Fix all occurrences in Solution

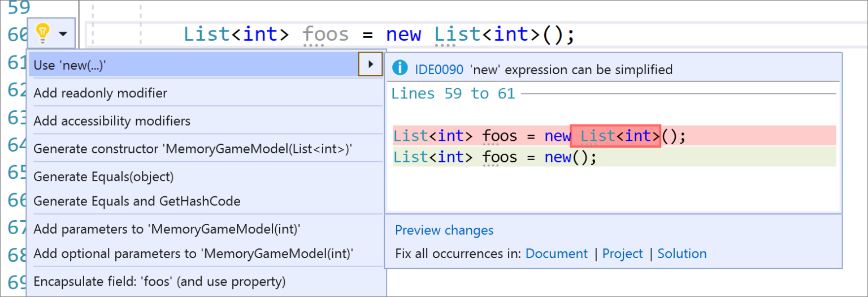682,253
